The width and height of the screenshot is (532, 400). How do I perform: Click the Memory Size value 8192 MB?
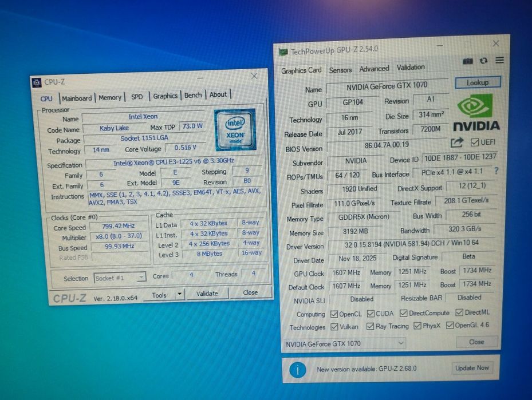355,231
